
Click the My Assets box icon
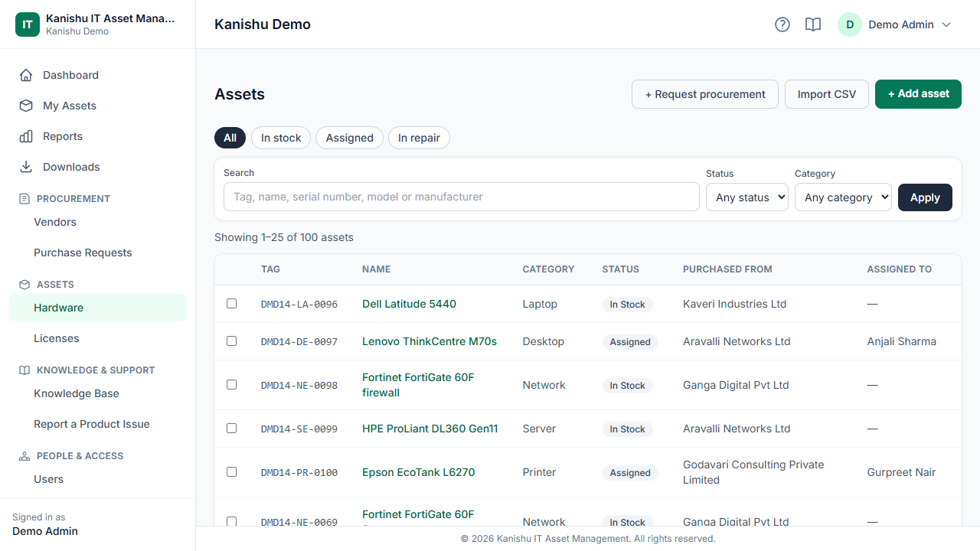click(x=26, y=106)
